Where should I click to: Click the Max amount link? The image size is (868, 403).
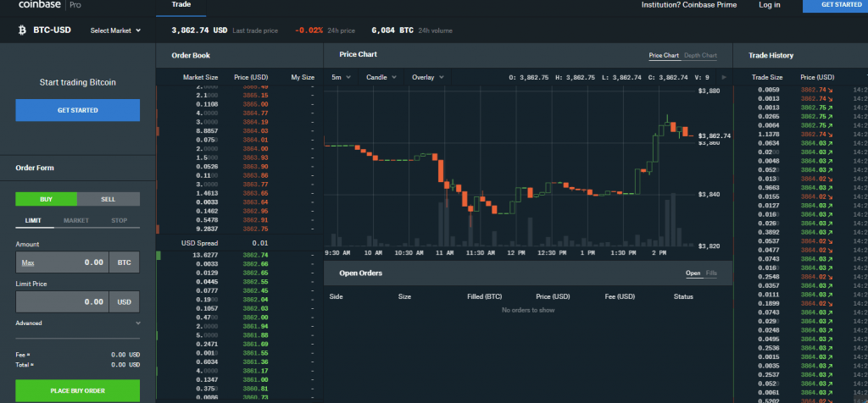28,262
